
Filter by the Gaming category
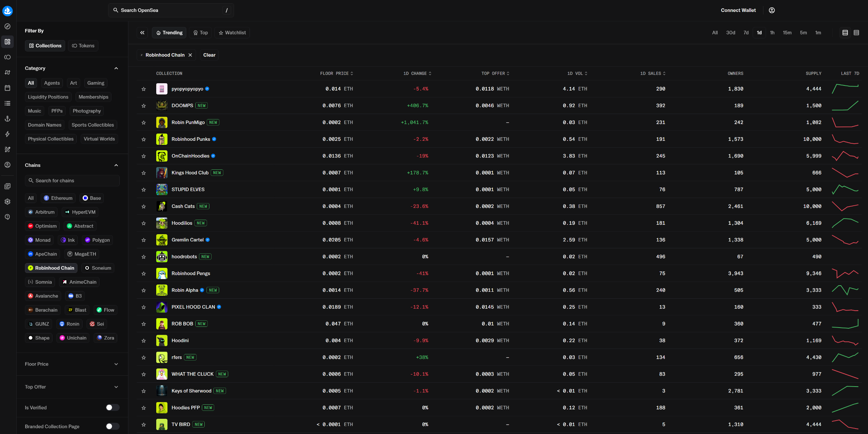click(96, 83)
